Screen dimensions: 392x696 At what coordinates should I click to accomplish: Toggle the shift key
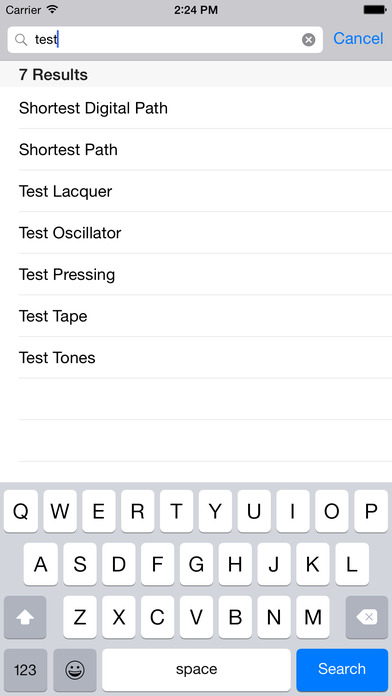coord(25,617)
